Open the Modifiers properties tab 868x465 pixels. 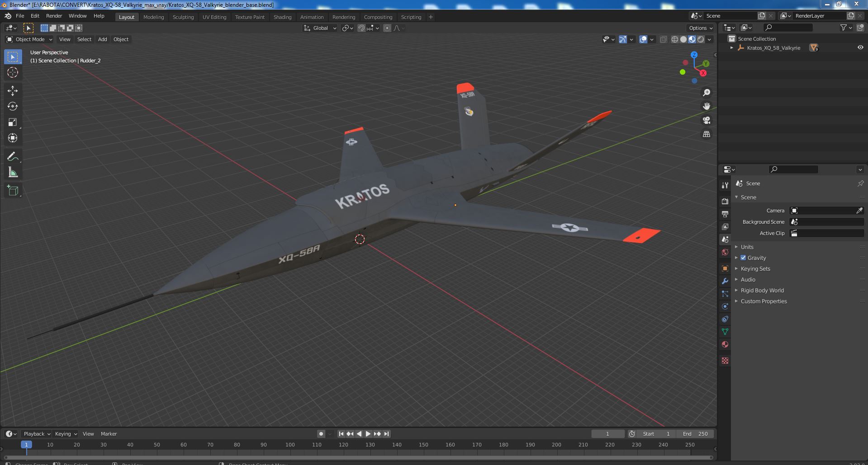pyautogui.click(x=725, y=281)
